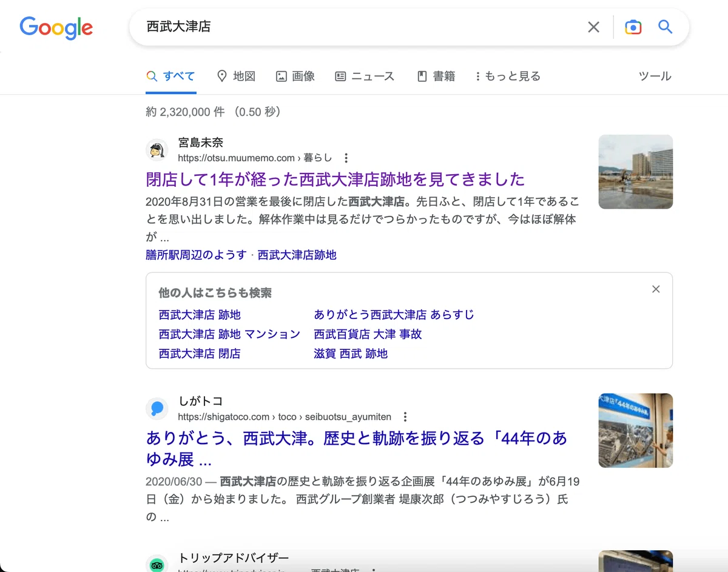
Task: Select the すべて tab
Action: click(171, 76)
